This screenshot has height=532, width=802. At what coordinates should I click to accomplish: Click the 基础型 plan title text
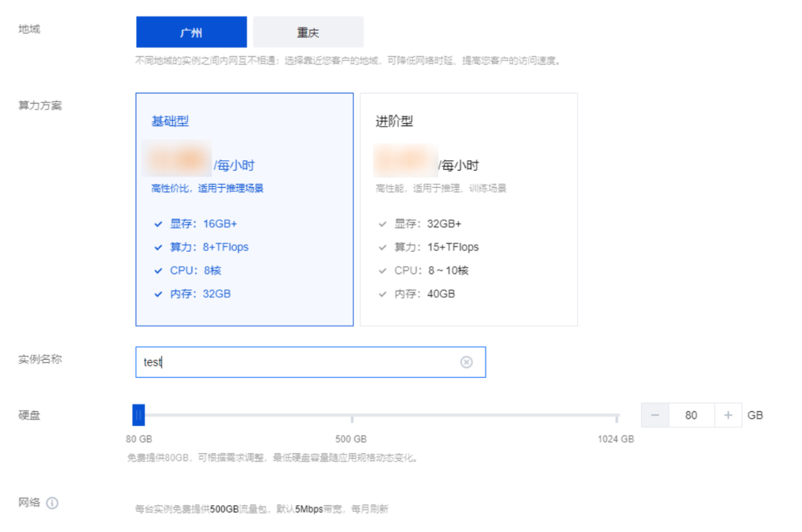tap(170, 121)
